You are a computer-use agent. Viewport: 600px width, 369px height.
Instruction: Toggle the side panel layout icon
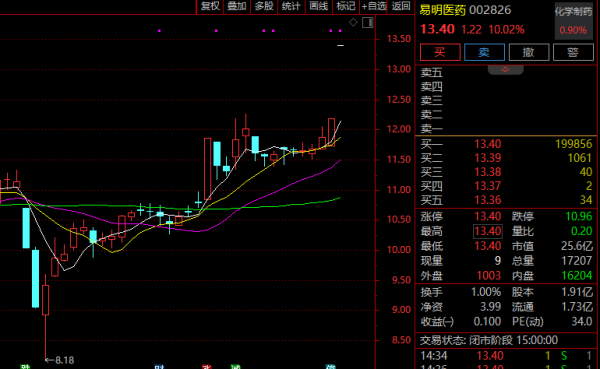[368, 23]
